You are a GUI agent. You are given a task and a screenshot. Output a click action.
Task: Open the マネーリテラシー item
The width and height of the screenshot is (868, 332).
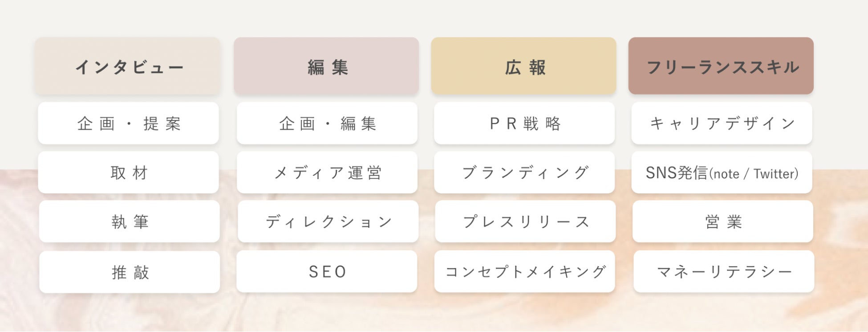pos(723,271)
